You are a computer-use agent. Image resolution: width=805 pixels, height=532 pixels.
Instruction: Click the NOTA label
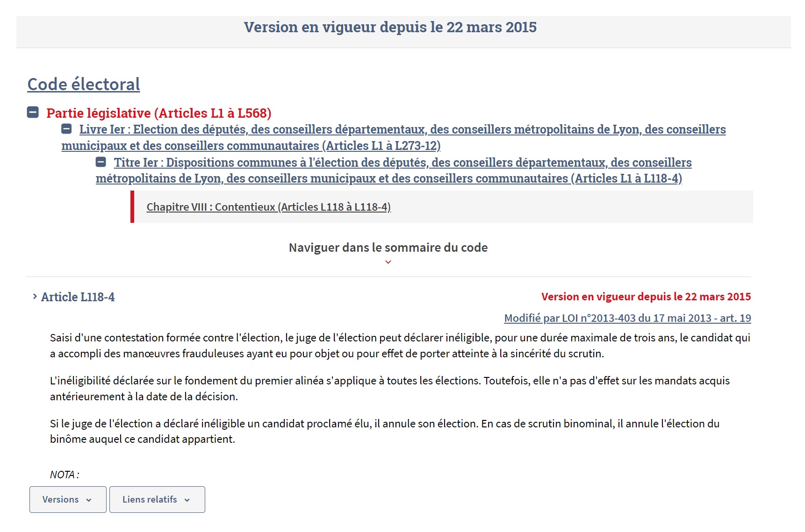point(65,475)
